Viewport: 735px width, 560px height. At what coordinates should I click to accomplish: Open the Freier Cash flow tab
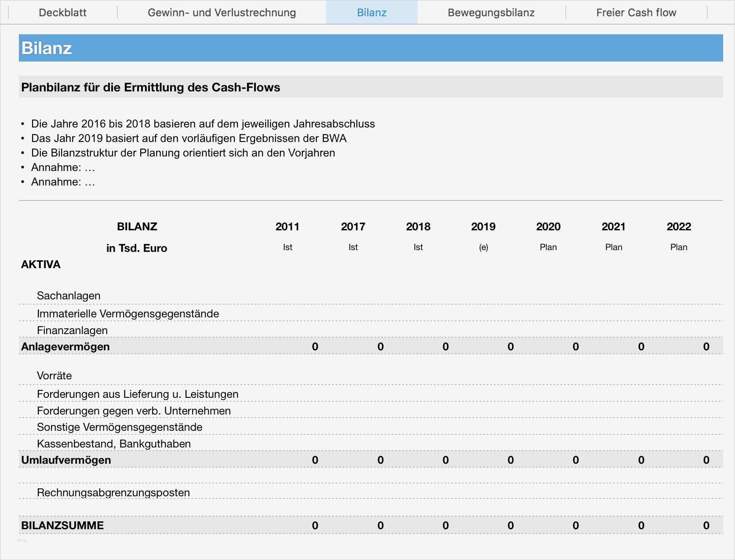pyautogui.click(x=636, y=12)
